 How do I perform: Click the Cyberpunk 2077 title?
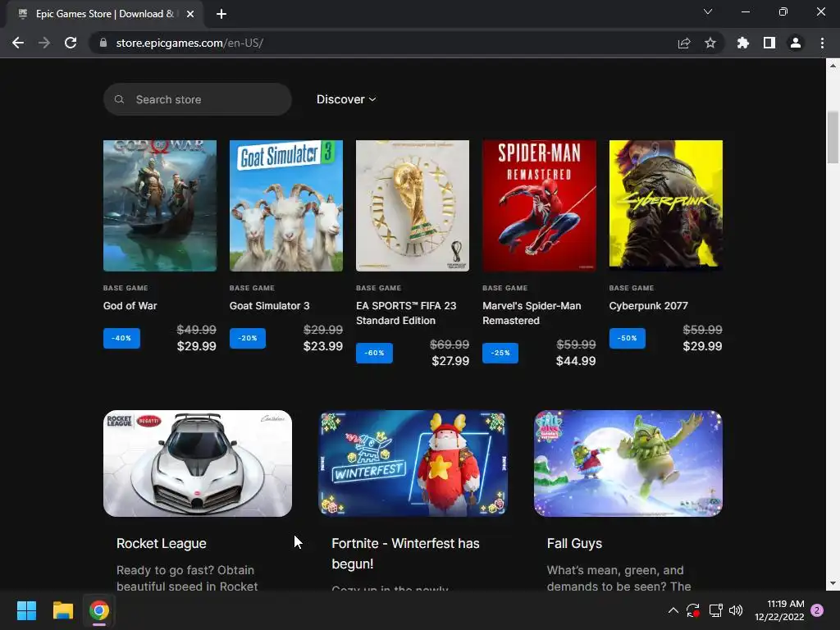click(648, 306)
